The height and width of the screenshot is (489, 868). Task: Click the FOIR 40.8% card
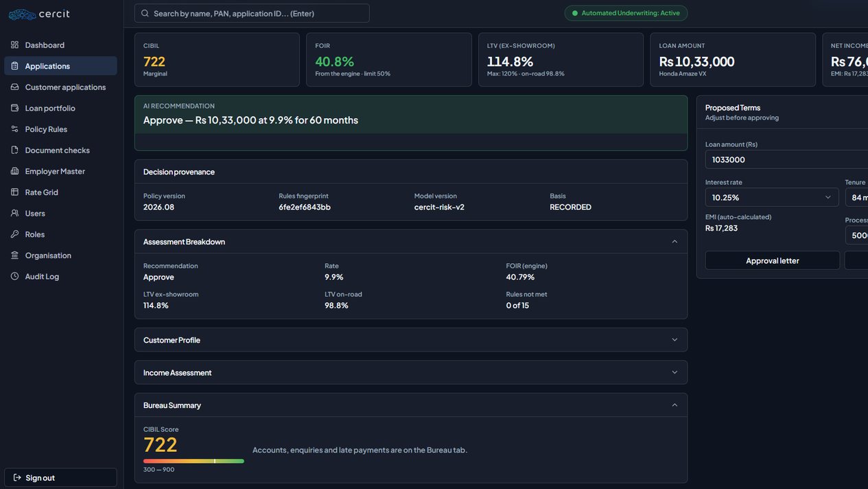click(389, 60)
